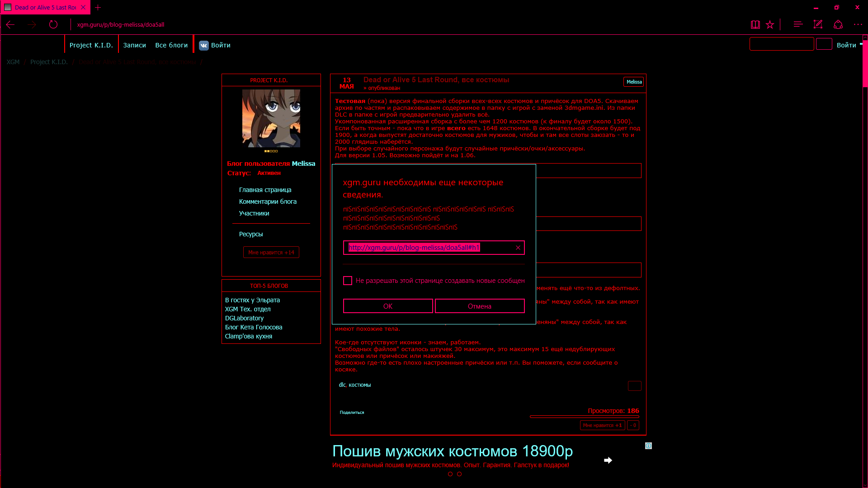
Task: Open browser More actions ellipsis
Action: point(858,25)
